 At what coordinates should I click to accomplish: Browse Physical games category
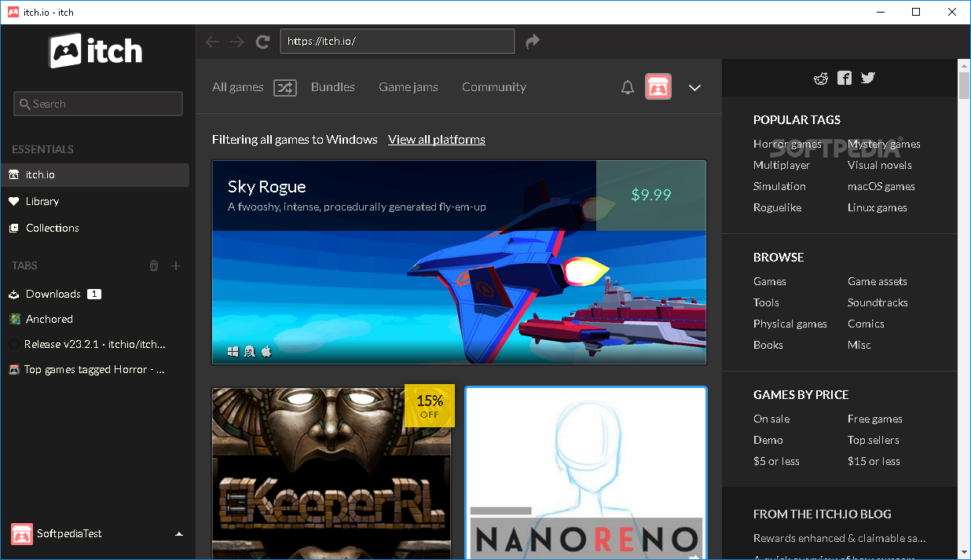(790, 324)
